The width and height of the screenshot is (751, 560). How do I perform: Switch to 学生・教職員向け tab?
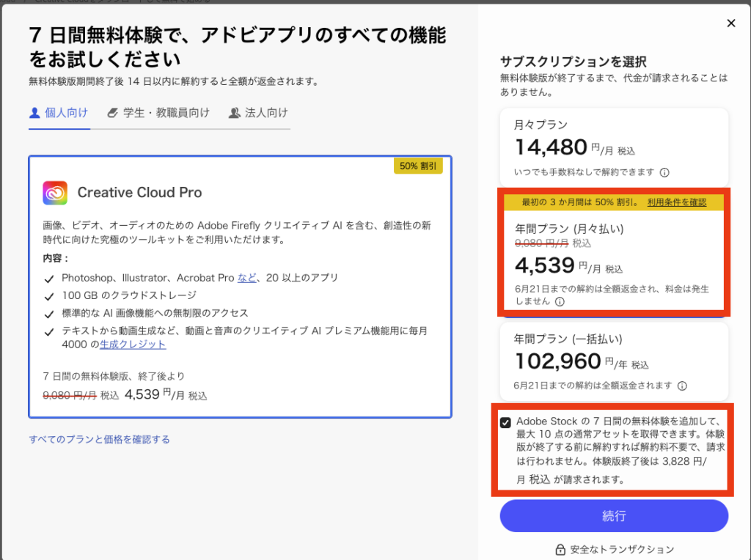point(158,113)
